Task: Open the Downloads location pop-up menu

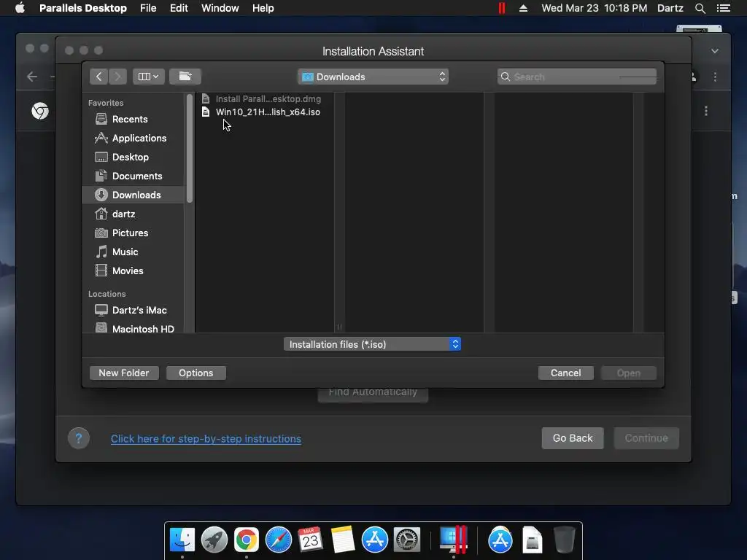Action: tap(373, 77)
